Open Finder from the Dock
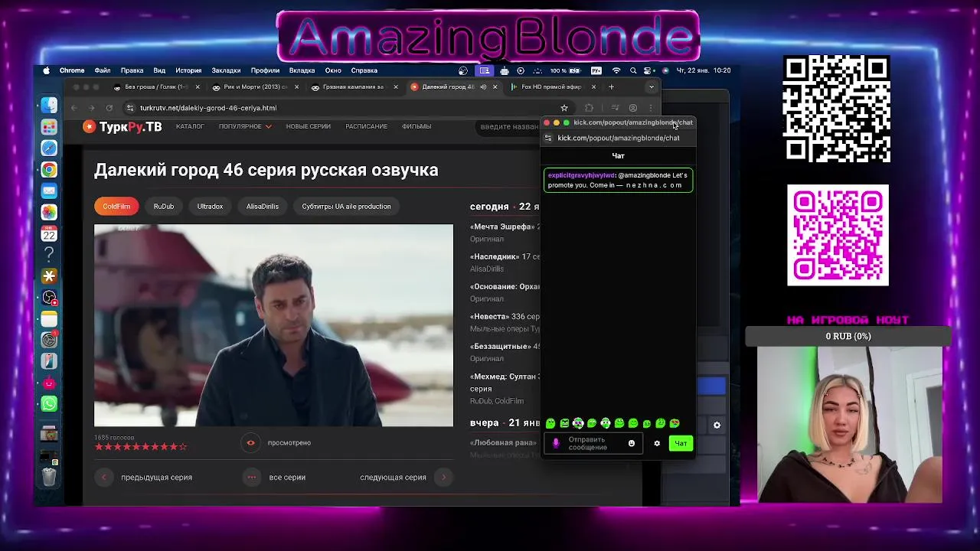 [49, 106]
